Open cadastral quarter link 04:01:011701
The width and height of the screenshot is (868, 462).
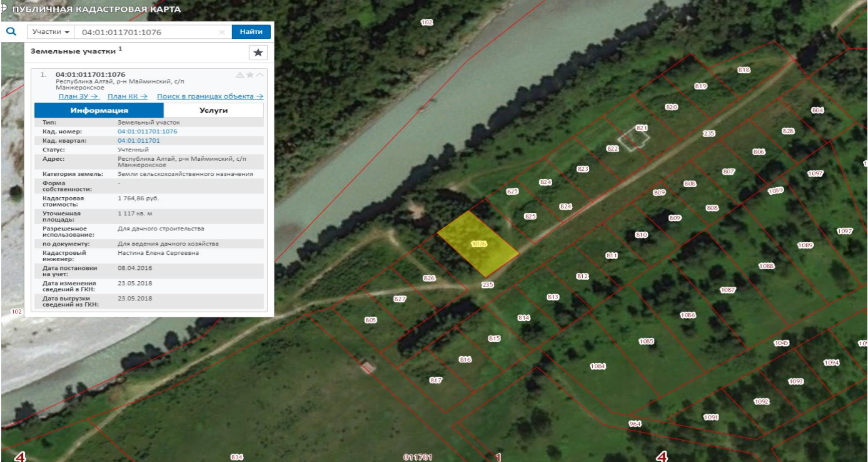tap(138, 141)
